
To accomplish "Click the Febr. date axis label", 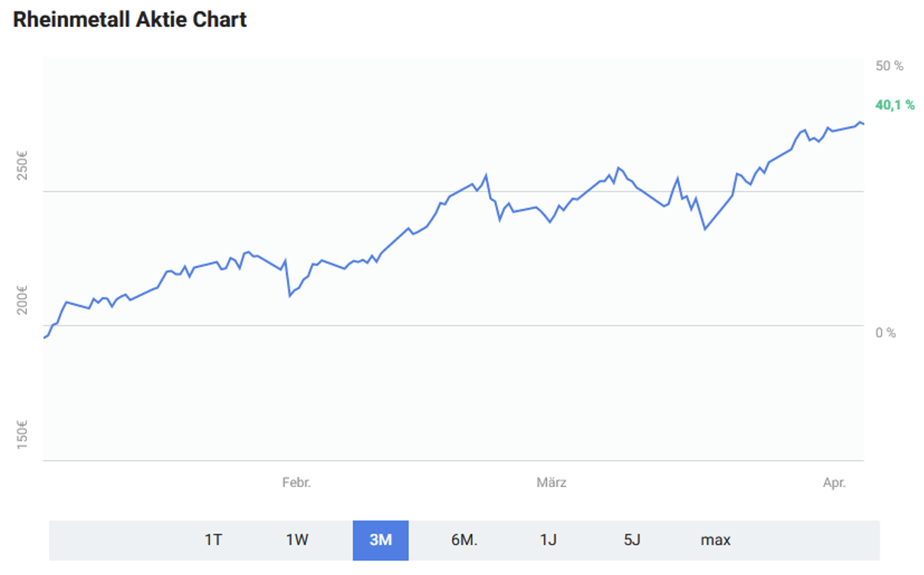I will tap(296, 482).
